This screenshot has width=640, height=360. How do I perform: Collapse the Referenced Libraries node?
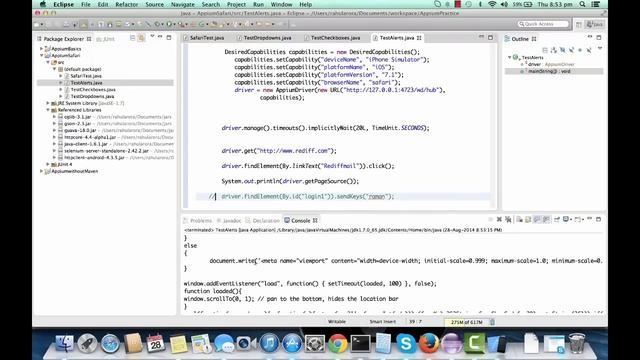coord(48,110)
